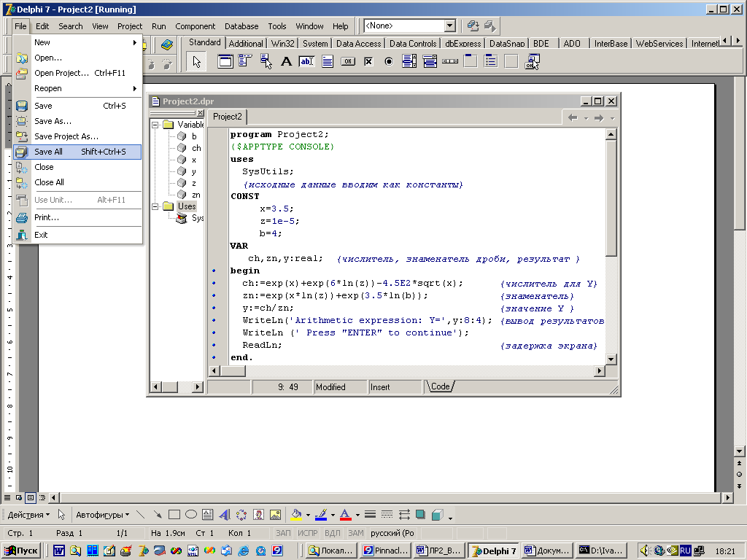Click the Close All menu entry
Image resolution: width=747 pixels, height=560 pixels.
(77, 182)
